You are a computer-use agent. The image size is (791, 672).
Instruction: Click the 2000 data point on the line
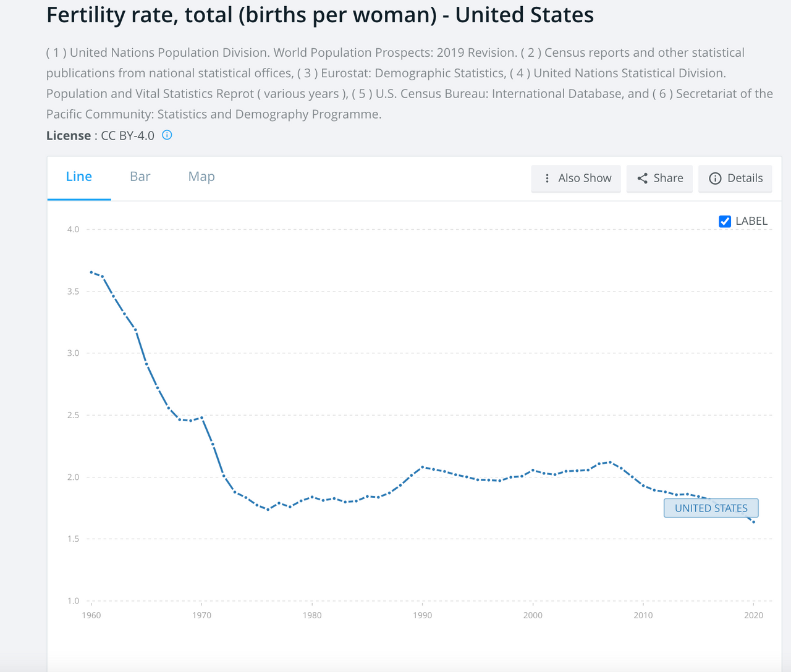533,470
